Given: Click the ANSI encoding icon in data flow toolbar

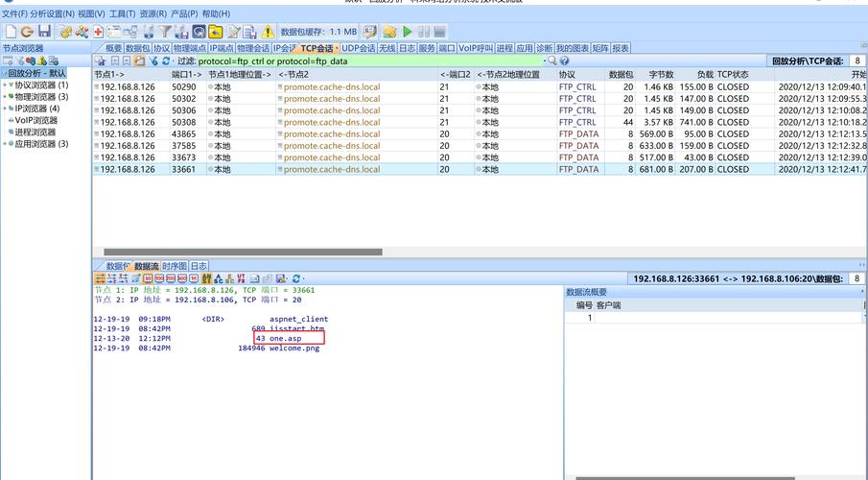Looking at the screenshot, I should pos(206,278).
